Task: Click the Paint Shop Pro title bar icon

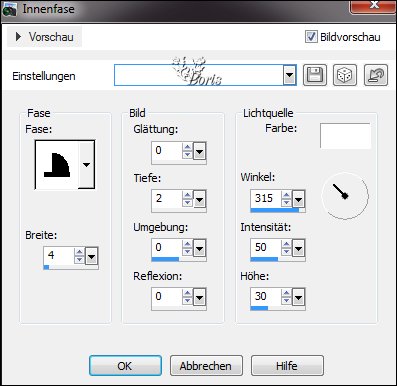Action: (x=9, y=10)
